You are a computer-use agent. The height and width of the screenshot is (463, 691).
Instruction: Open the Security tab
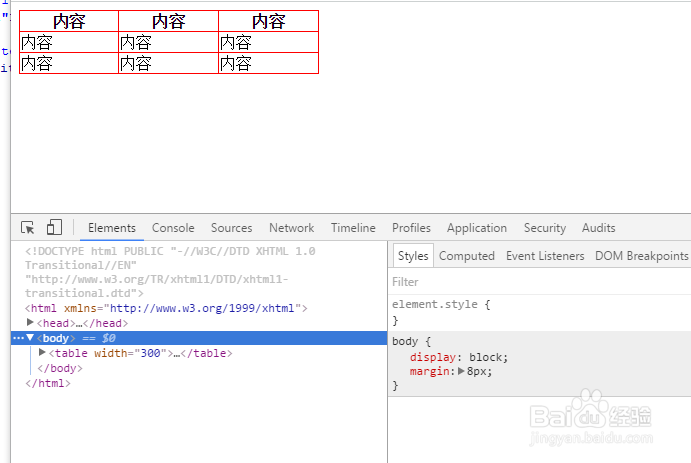point(545,228)
